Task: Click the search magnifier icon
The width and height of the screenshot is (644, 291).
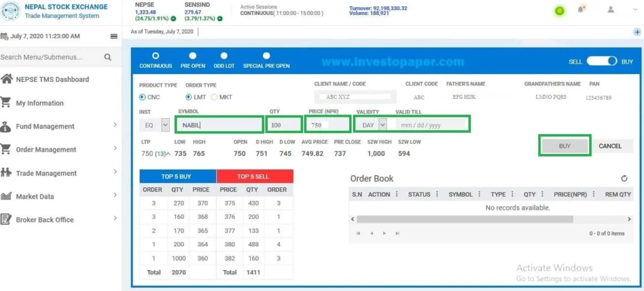Action: [108, 57]
